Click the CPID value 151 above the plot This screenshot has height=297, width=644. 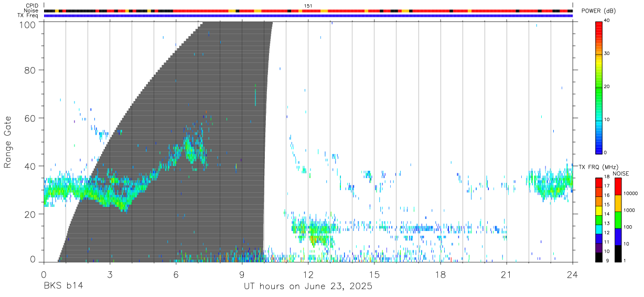click(x=308, y=6)
